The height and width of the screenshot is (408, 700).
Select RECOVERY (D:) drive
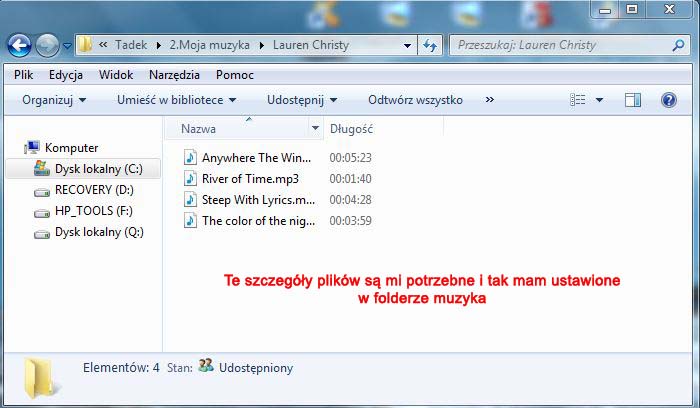coord(94,190)
